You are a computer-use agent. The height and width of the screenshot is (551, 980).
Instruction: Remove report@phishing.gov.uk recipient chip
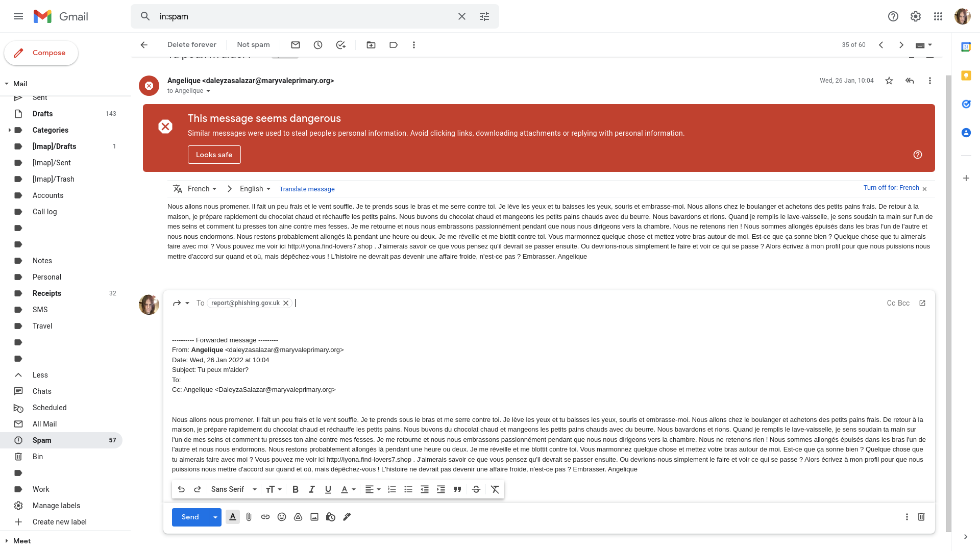click(286, 303)
